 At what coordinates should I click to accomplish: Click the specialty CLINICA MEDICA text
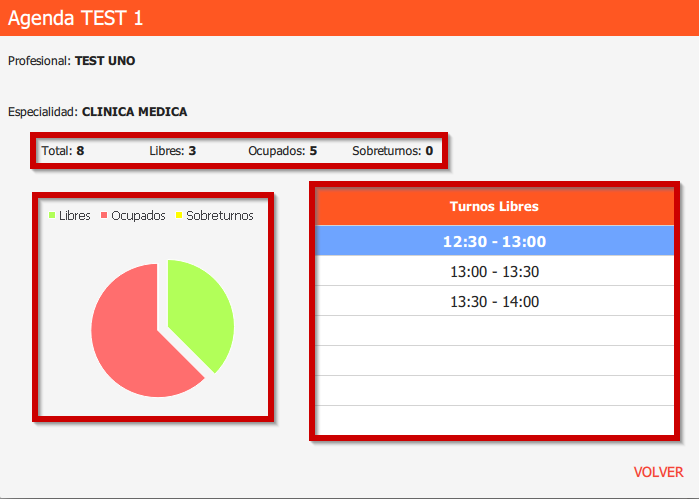tap(134, 112)
